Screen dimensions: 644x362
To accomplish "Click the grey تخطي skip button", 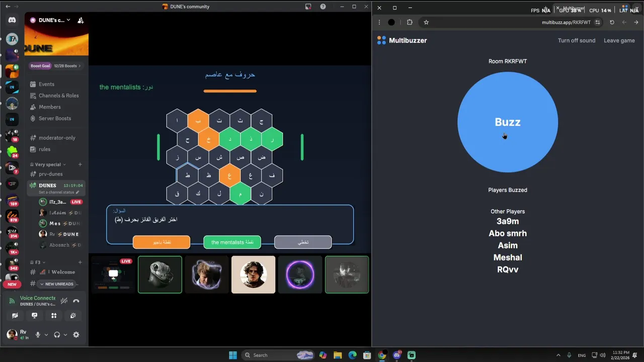I will pos(303,242).
